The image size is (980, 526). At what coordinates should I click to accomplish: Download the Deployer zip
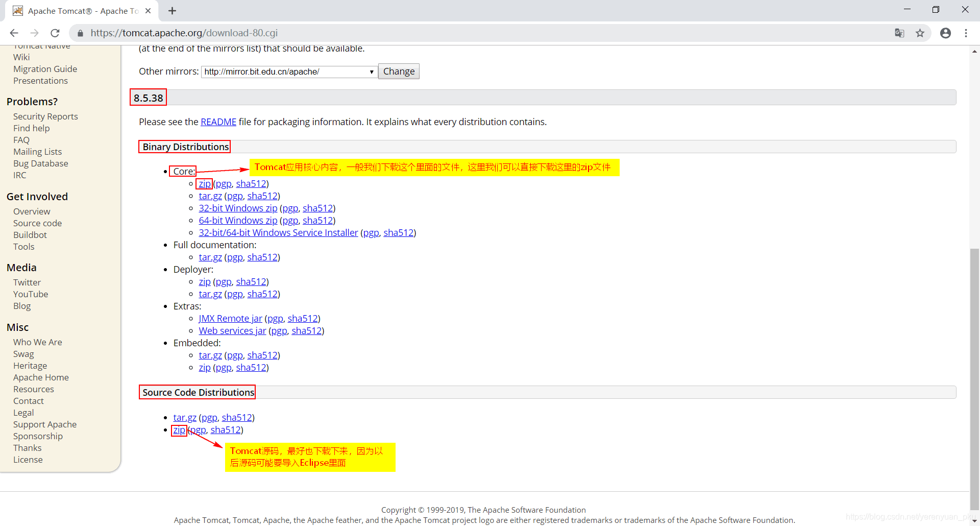[205, 282]
